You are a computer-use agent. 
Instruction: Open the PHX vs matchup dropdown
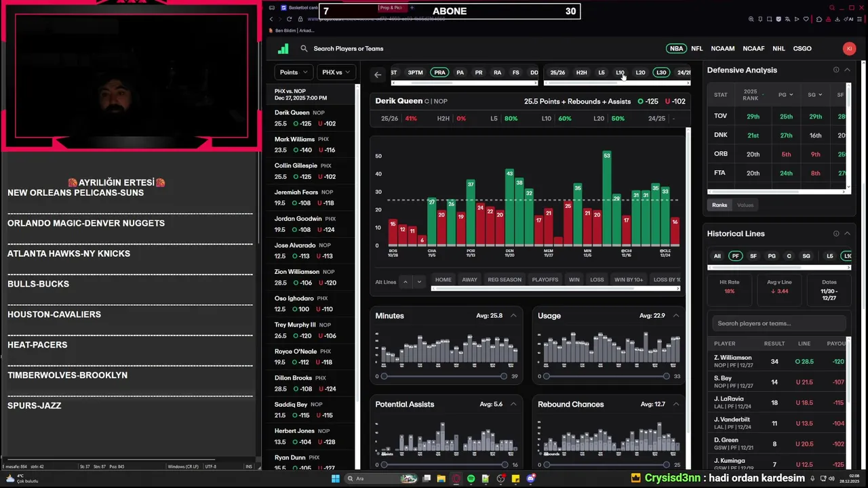click(336, 72)
